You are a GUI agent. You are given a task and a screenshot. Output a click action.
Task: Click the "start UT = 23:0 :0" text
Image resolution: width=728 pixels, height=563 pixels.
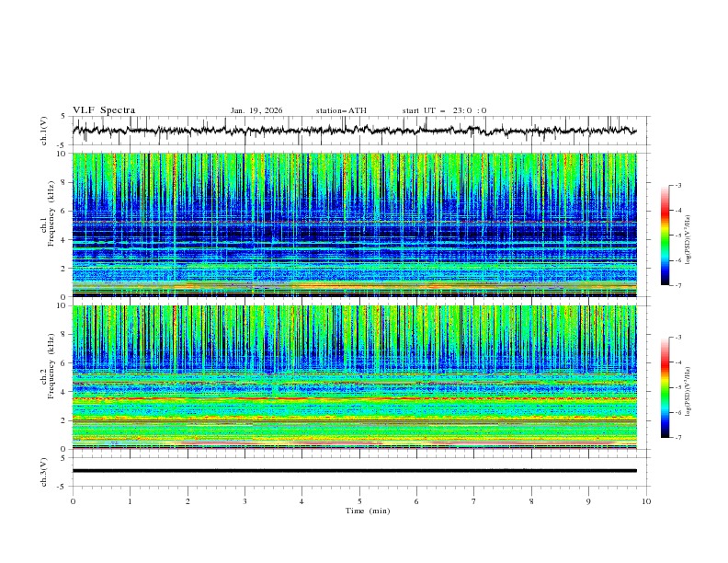pos(444,110)
